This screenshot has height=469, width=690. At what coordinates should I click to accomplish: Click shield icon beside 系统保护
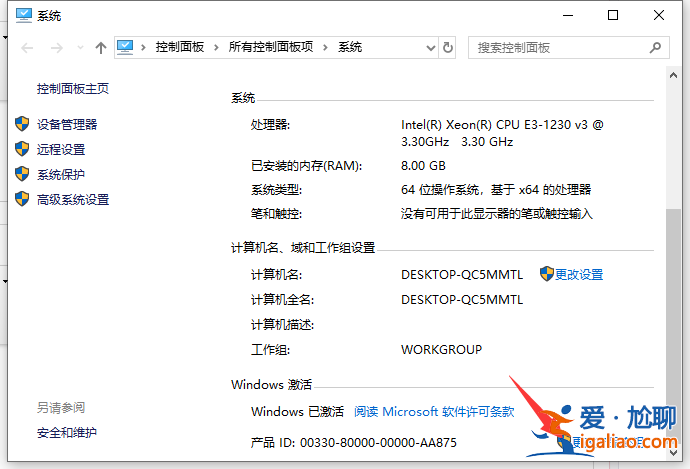click(x=22, y=174)
